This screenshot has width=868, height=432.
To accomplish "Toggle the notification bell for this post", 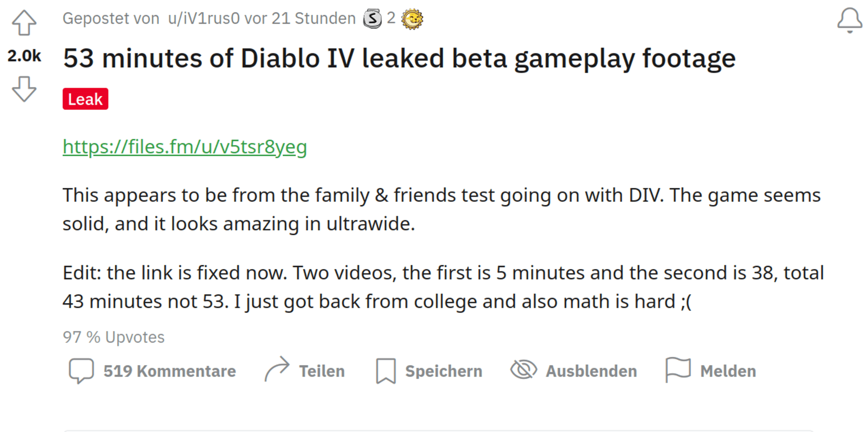I will point(849,20).
